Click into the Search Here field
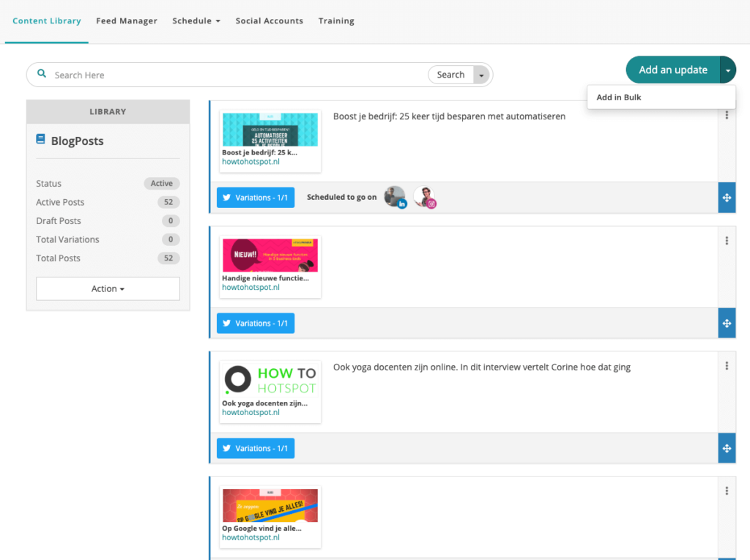The image size is (750, 560). 234,75
